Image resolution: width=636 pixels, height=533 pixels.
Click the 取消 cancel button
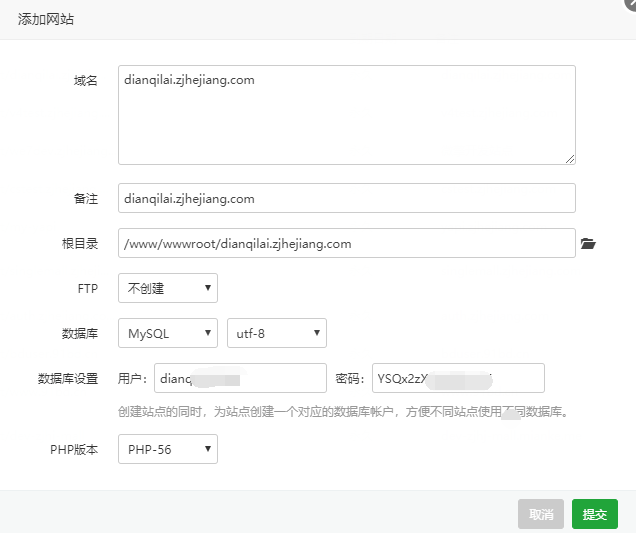click(x=541, y=514)
